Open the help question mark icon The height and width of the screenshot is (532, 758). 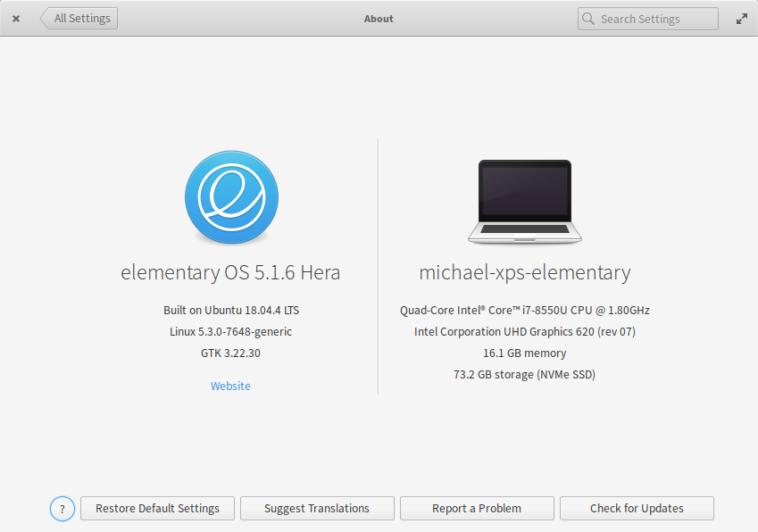[62, 508]
